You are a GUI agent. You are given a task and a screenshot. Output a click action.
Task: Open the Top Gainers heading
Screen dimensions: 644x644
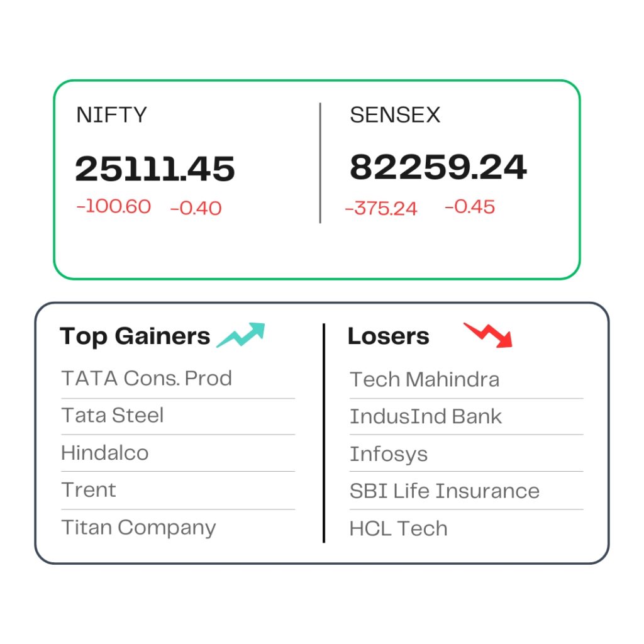[135, 336]
